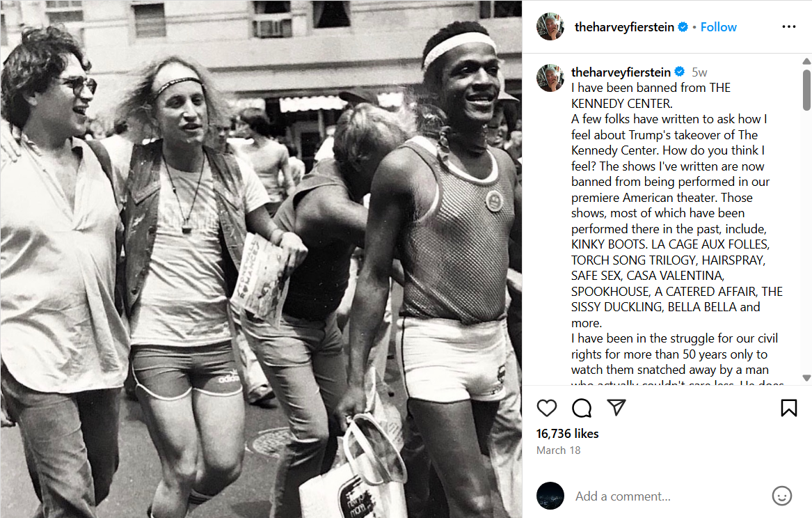Viewport: 812px width, 518px height.
Task: Open theharveyfierstein username in header
Action: 624,27
